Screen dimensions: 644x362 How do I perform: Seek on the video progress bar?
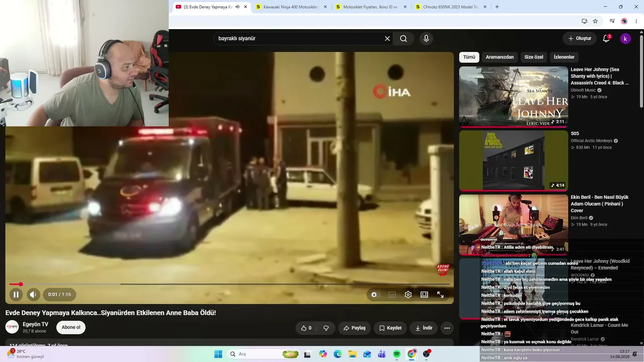229,284
